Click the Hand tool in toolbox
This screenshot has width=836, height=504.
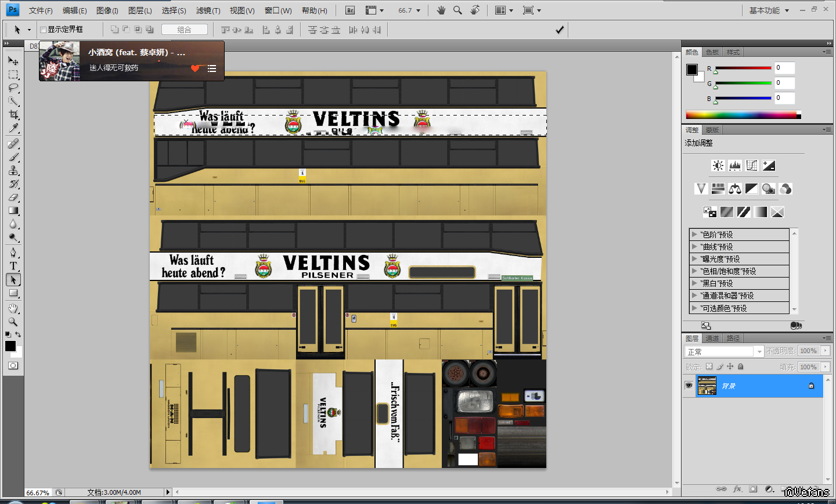[13, 308]
